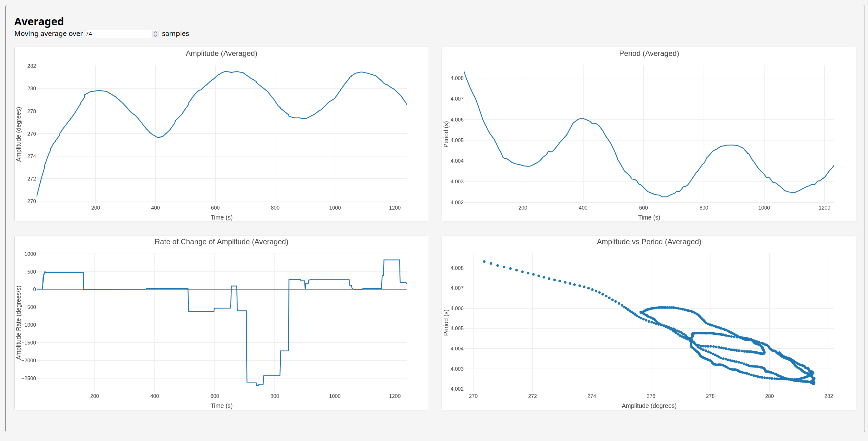Click the moving average samples input field

pyautogui.click(x=122, y=34)
